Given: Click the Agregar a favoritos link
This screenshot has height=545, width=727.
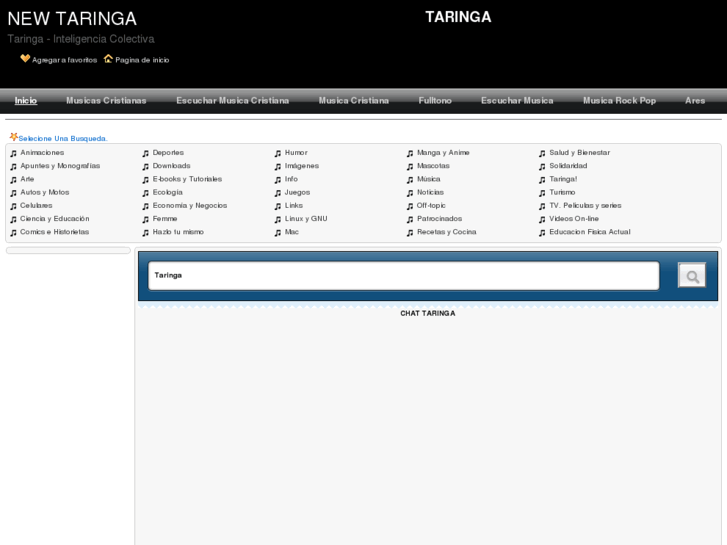Looking at the screenshot, I should (64, 60).
